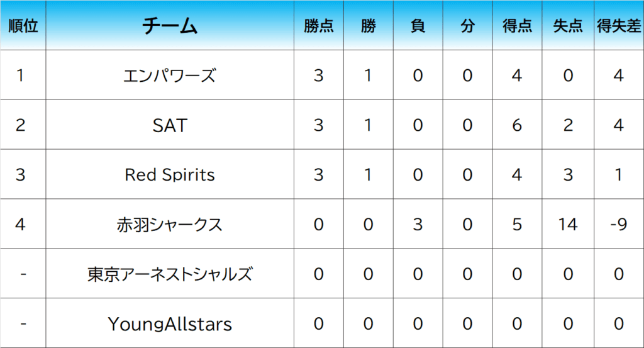
Task: Select the cell showing 14 goals conceded
Action: click(x=567, y=224)
